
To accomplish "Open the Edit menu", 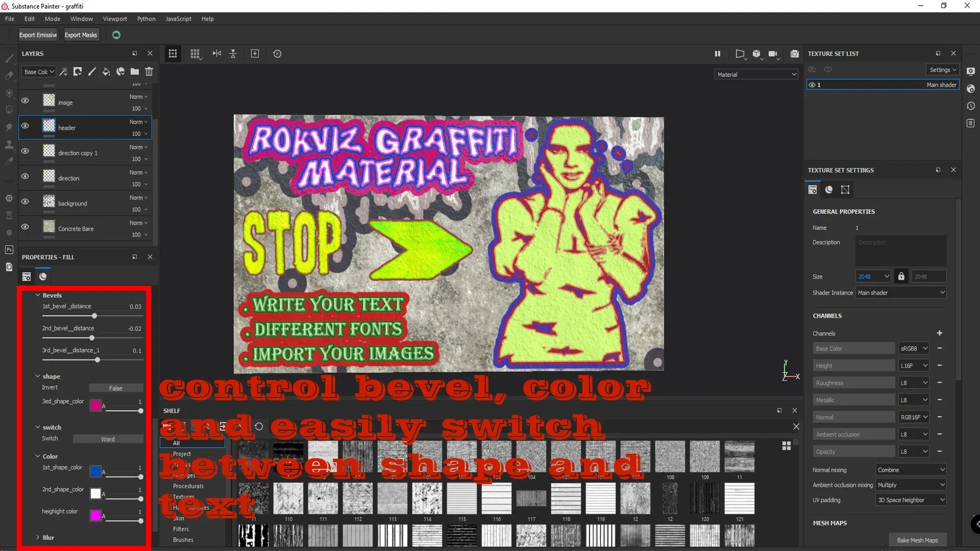I will click(30, 19).
